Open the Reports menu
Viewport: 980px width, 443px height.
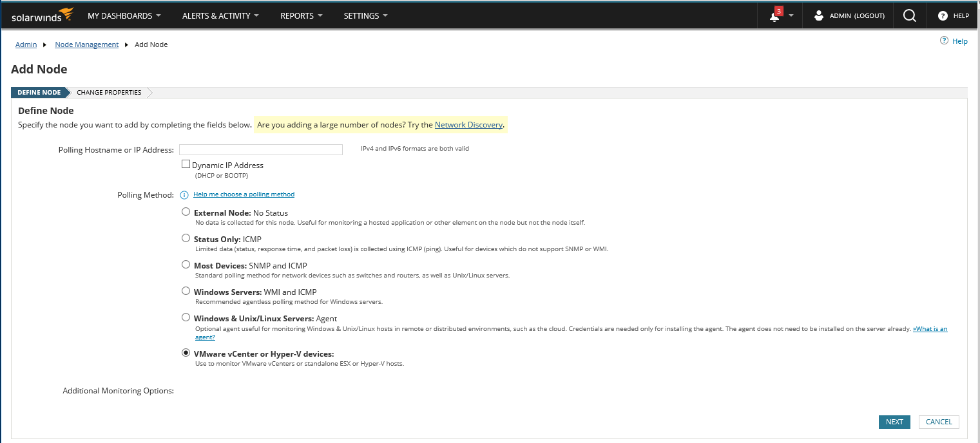[302, 15]
